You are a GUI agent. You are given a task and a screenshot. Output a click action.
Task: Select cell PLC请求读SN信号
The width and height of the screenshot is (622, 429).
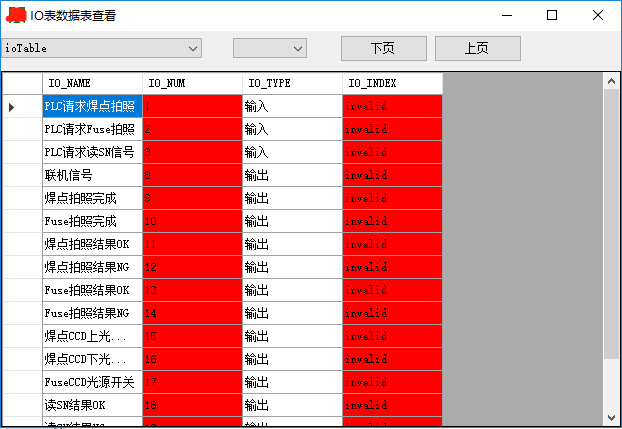click(92, 152)
